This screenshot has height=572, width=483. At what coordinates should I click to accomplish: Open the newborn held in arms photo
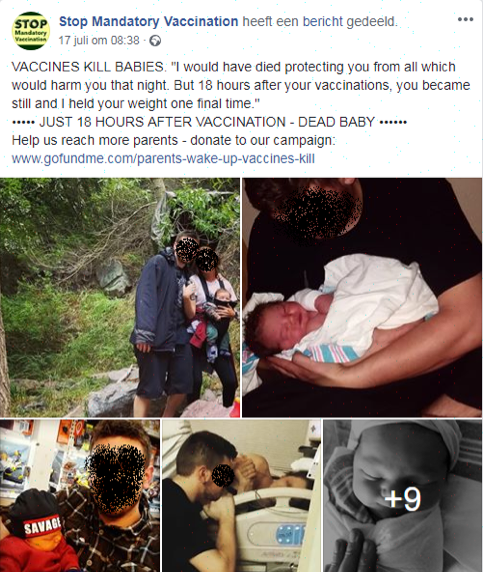click(362, 297)
